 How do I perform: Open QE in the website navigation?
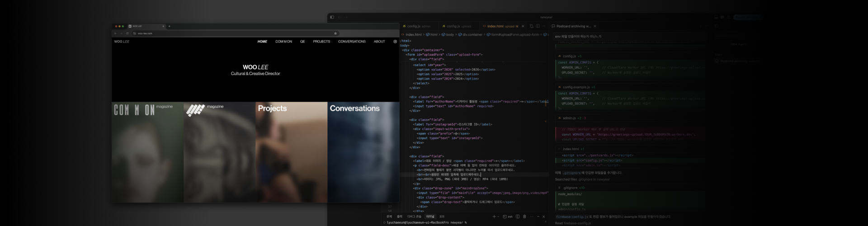pos(302,42)
